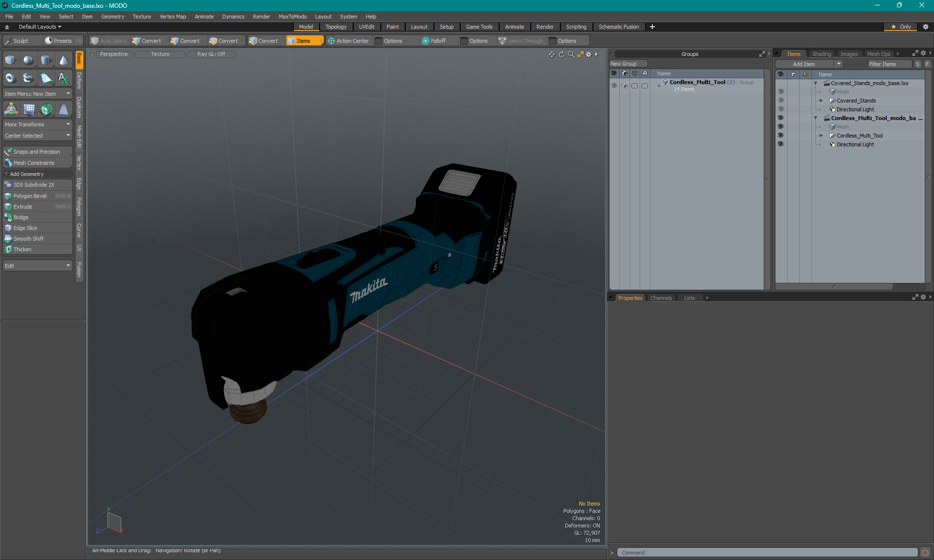
Task: Open Center Selected dropdown
Action: click(x=37, y=136)
